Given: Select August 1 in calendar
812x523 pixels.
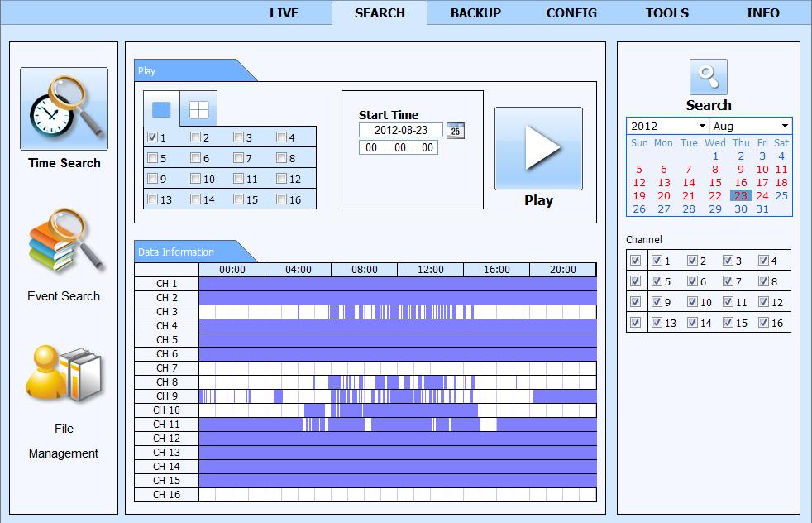Looking at the screenshot, I should 715,156.
